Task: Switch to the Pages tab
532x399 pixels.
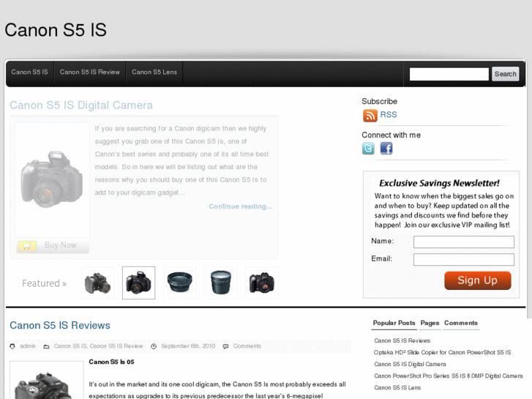Action: pyautogui.click(x=430, y=323)
